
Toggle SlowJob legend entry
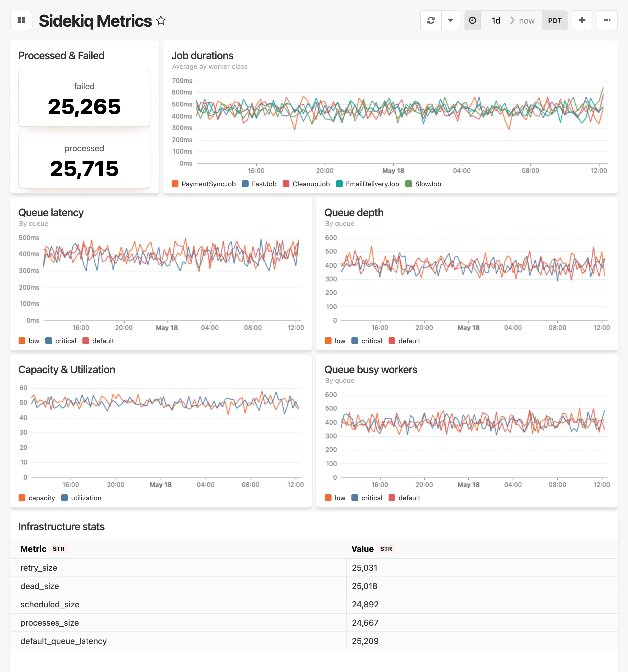(424, 184)
